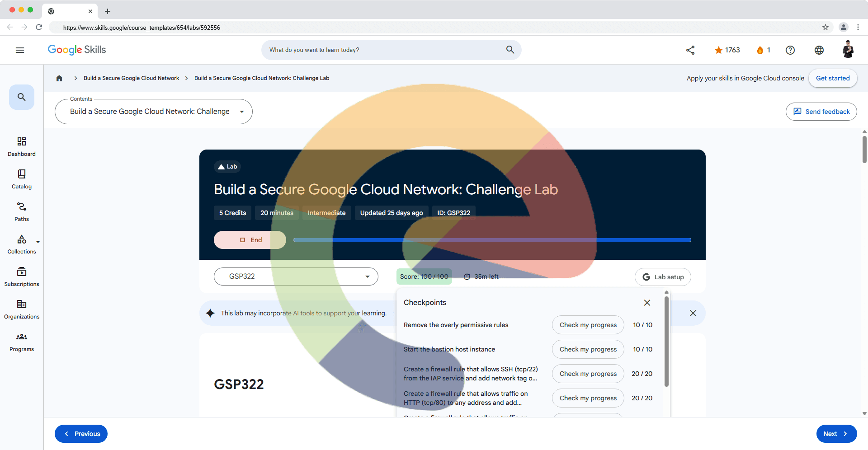Click the Checkpoints panel scrollbar
The width and height of the screenshot is (868, 450).
tap(666, 341)
